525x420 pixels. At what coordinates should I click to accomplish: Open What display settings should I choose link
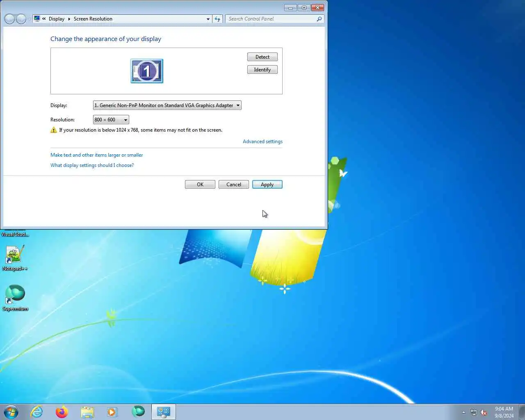[92, 165]
